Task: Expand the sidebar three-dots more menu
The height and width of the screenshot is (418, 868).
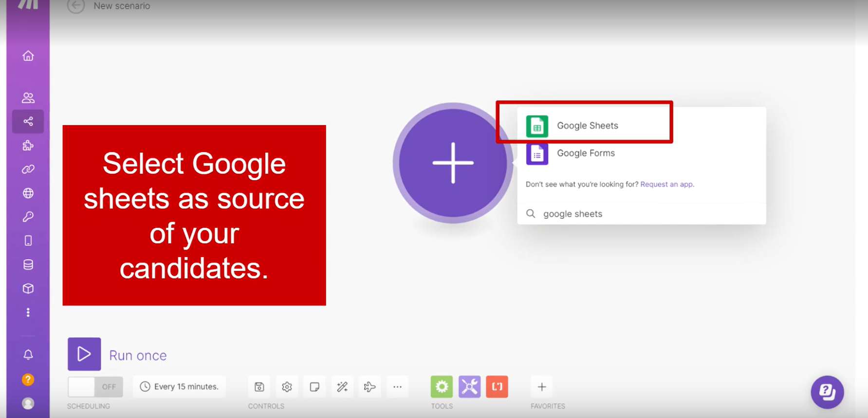Action: coord(28,312)
